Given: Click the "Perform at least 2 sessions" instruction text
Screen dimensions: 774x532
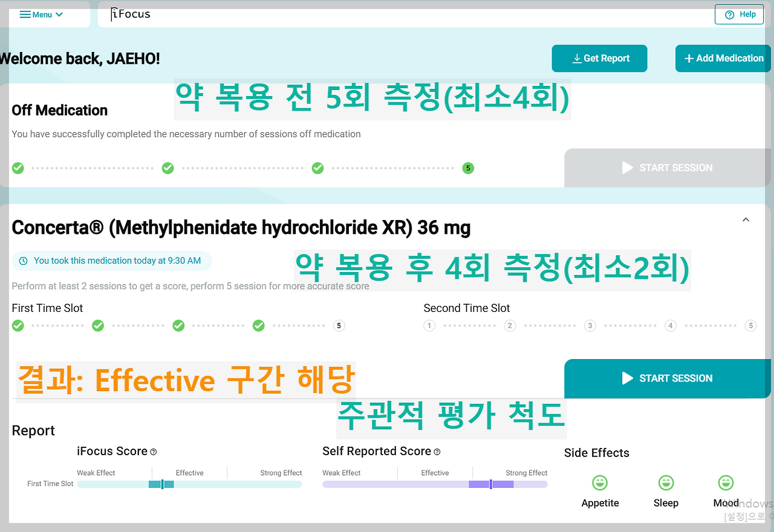Looking at the screenshot, I should [190, 286].
